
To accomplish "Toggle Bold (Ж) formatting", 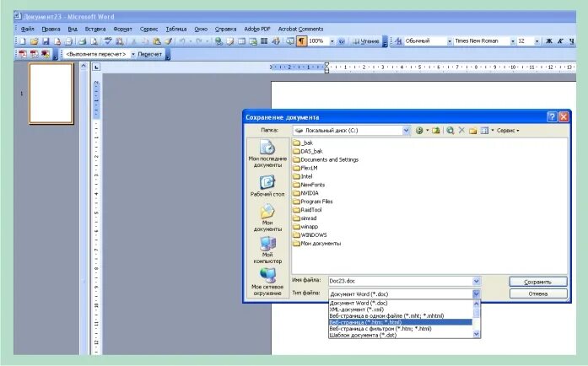I will [549, 40].
